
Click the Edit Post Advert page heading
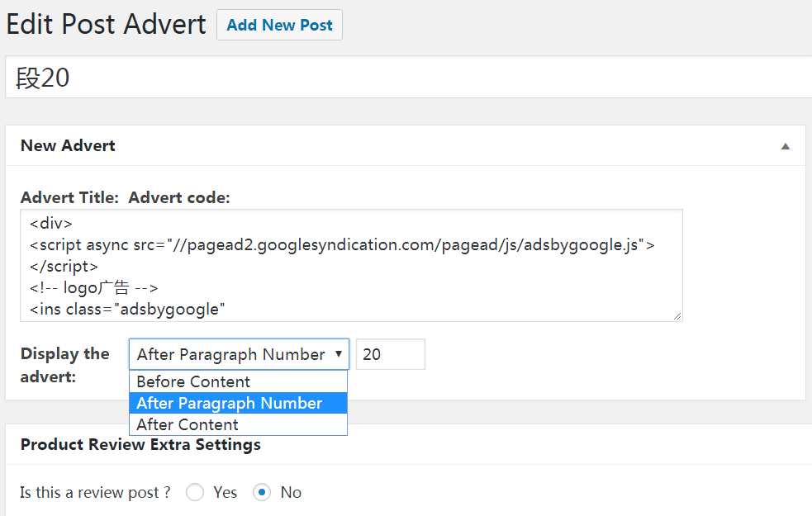pos(106,24)
